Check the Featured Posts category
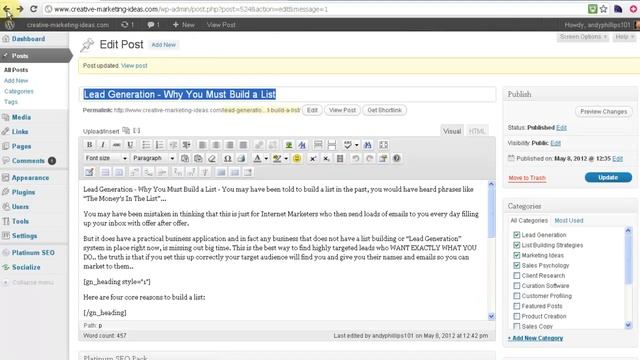Viewport: 640px width, 360px height. click(516, 306)
